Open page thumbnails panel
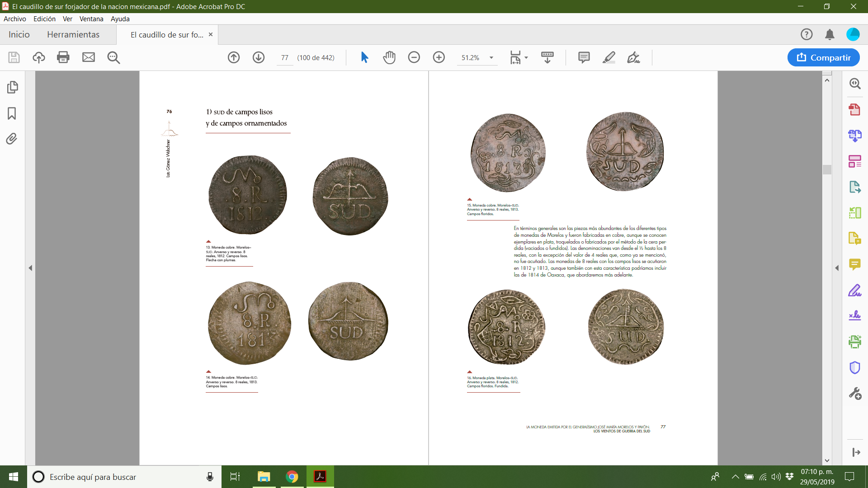Screen dimensions: 868x488 click(x=12, y=87)
